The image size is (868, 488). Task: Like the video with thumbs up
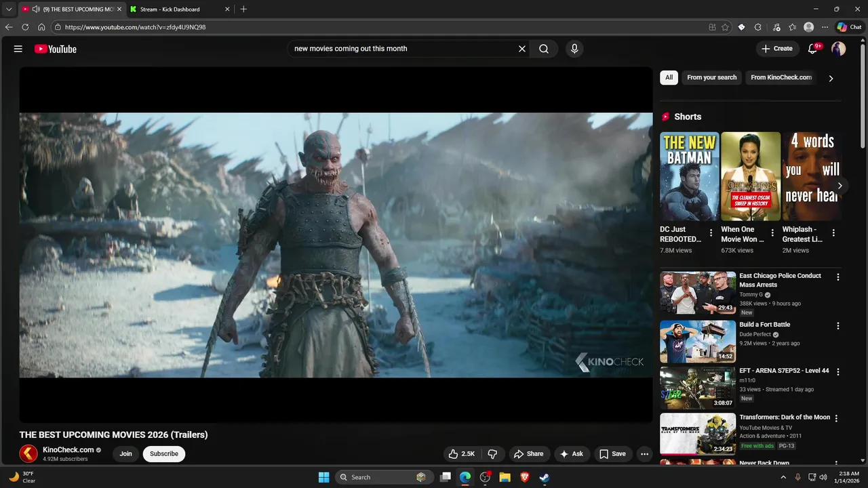click(462, 454)
